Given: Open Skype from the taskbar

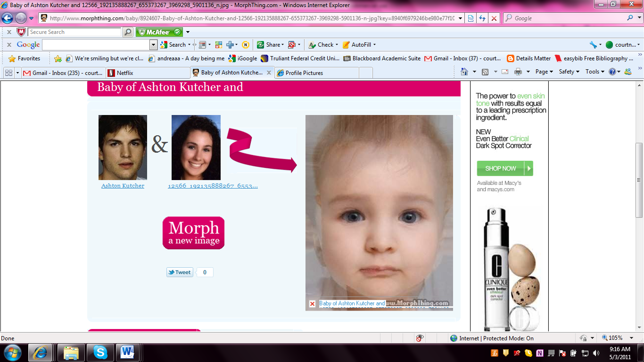Looking at the screenshot, I should [x=100, y=353].
